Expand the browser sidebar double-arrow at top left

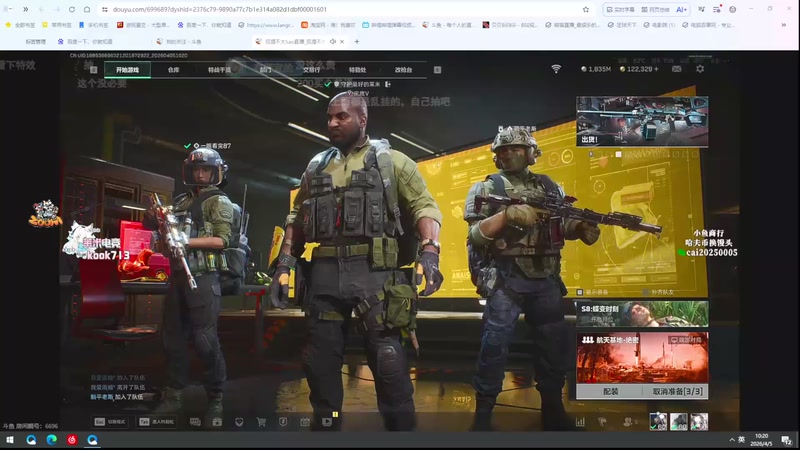pos(26,9)
